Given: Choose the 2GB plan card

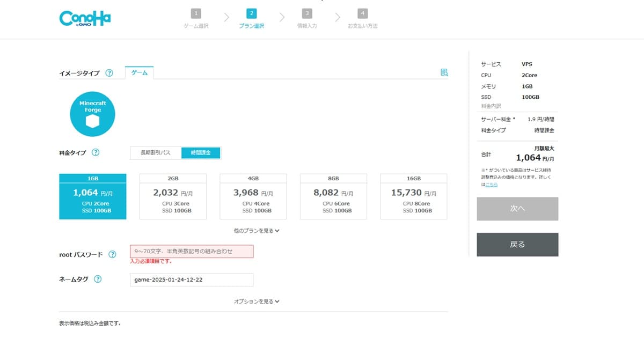Looking at the screenshot, I should tap(173, 196).
